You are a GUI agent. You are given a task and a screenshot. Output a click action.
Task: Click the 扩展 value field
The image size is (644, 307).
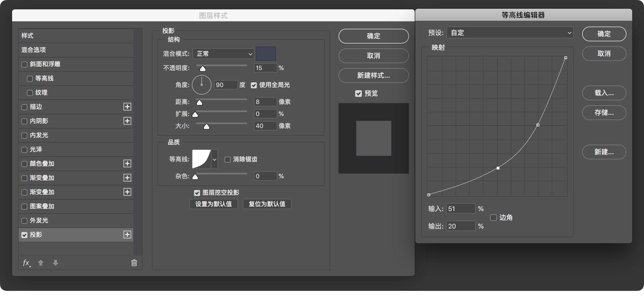(x=265, y=114)
